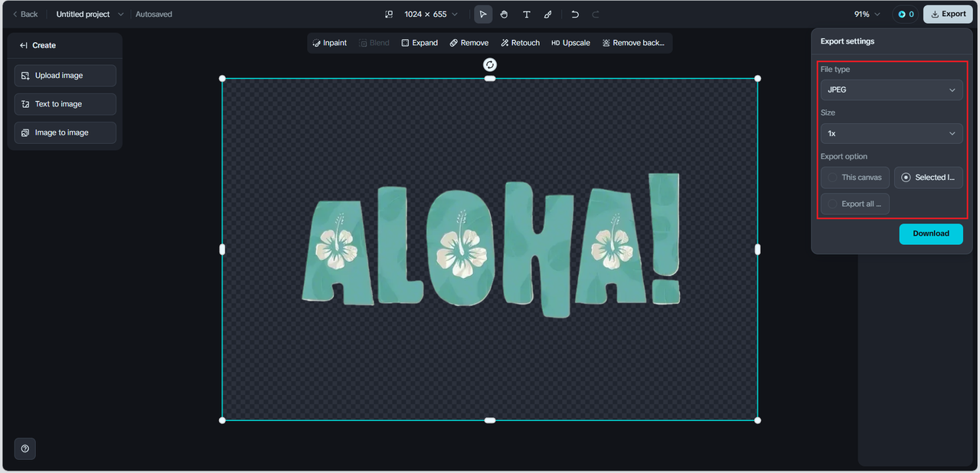This screenshot has width=980, height=473.
Task: Click the Export button
Action: click(x=948, y=14)
